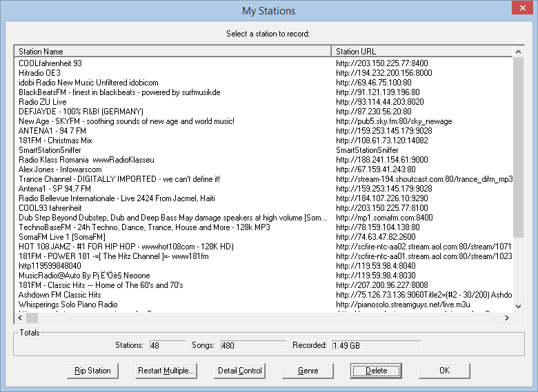This screenshot has height=392, width=538.
Task: Select MusicRadio@Auto By Pj station
Action: point(84,276)
